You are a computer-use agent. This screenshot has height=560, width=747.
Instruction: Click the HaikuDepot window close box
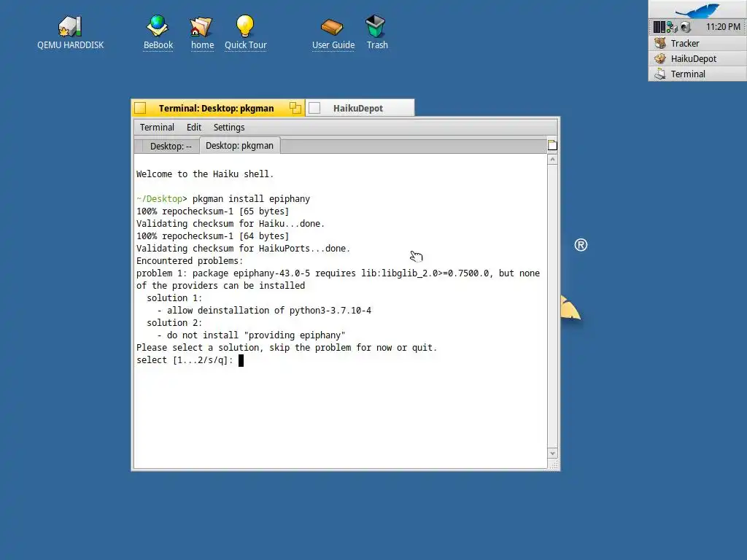(x=314, y=108)
